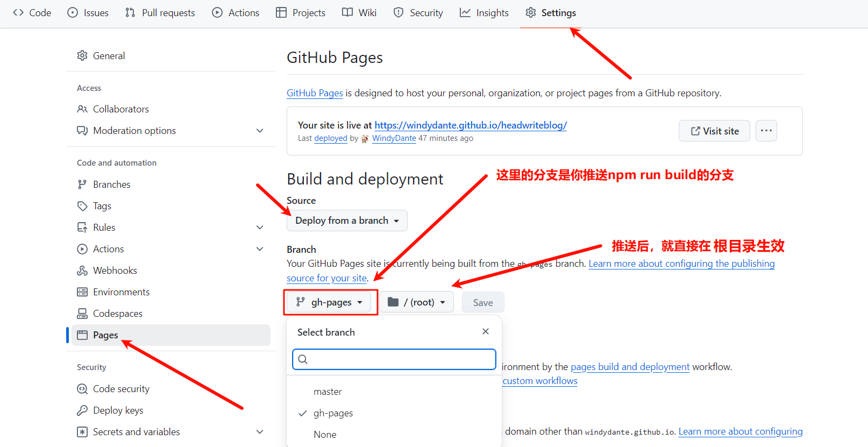Focus the branch filter search field
The width and height of the screenshot is (868, 447).
394,359
